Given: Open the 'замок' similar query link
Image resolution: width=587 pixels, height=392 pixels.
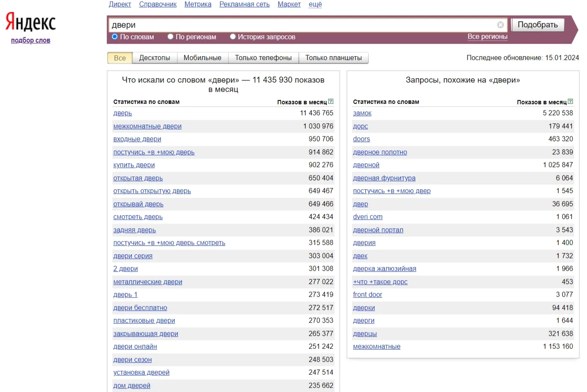Looking at the screenshot, I should click(x=362, y=113).
